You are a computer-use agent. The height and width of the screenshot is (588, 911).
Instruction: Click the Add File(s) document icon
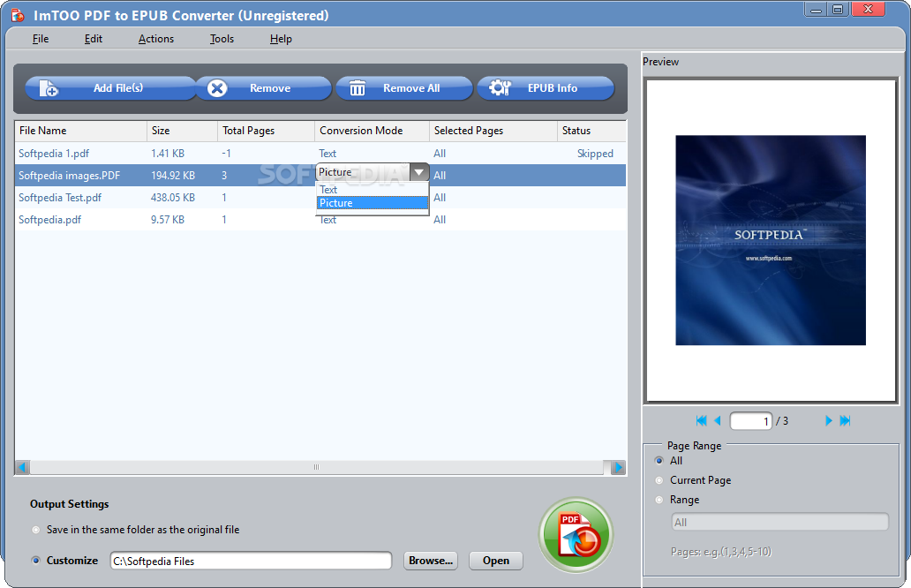[x=49, y=88]
